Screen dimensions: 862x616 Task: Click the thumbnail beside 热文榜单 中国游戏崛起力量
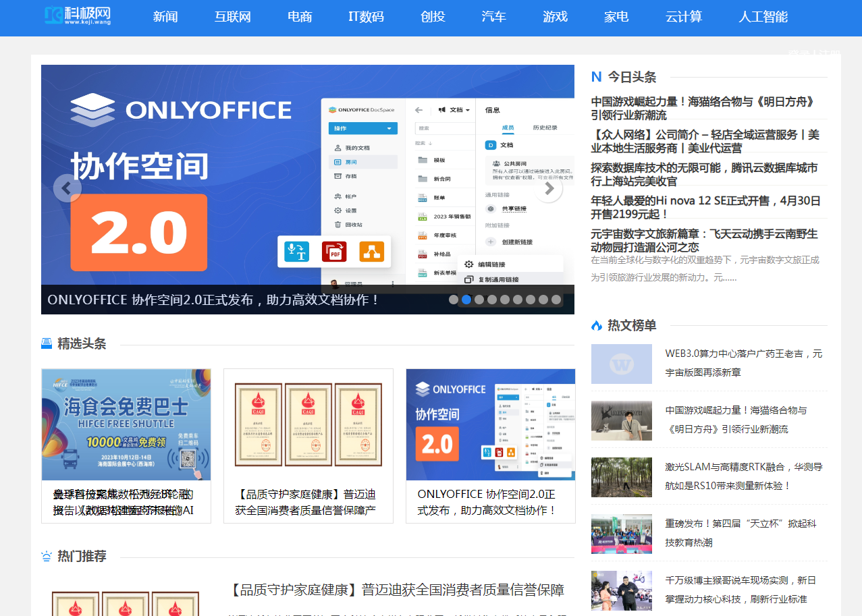622,421
